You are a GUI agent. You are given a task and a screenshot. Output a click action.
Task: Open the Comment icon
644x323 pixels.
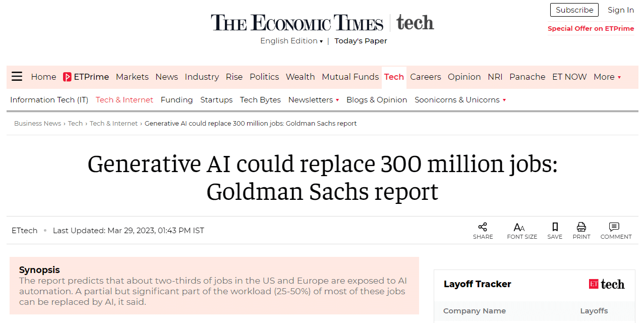[x=614, y=227]
